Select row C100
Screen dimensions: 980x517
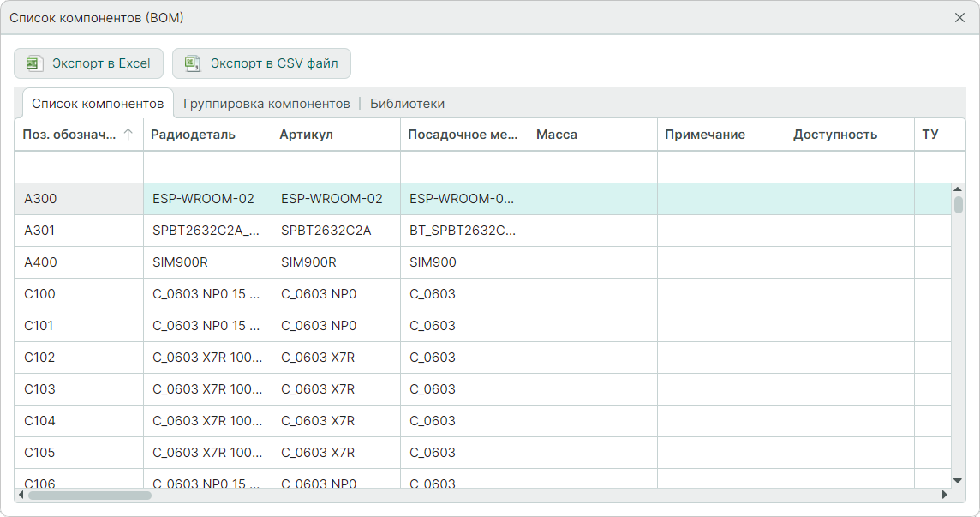pyautogui.click(x=483, y=294)
